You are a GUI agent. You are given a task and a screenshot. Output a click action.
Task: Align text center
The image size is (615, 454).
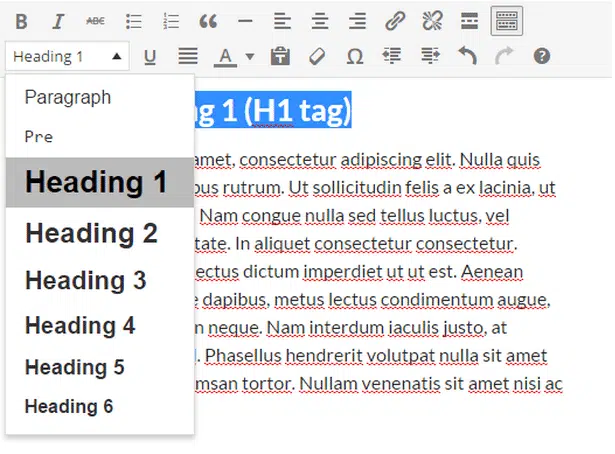[x=320, y=21]
